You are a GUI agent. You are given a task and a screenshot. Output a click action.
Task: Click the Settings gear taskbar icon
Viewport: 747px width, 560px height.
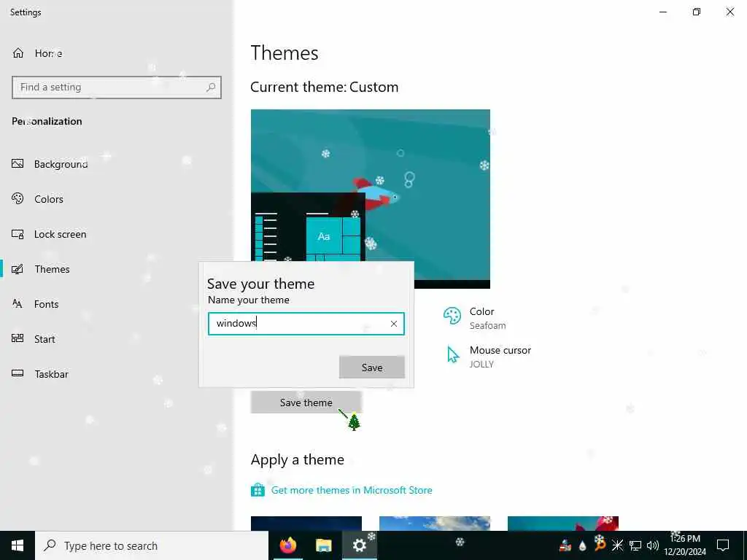pos(359,545)
